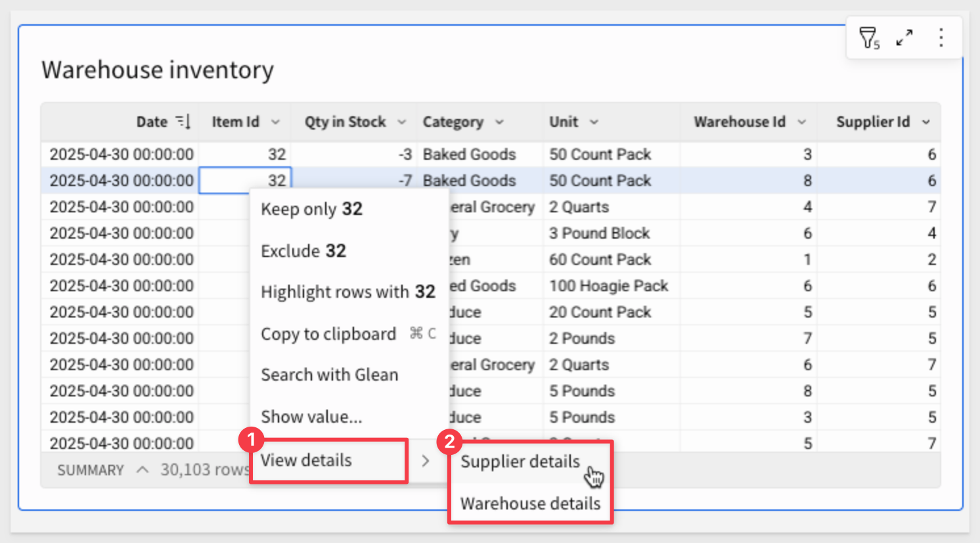Screen dimensions: 980x543
Task: Choose Keep only 32 from context menu
Action: coord(312,209)
